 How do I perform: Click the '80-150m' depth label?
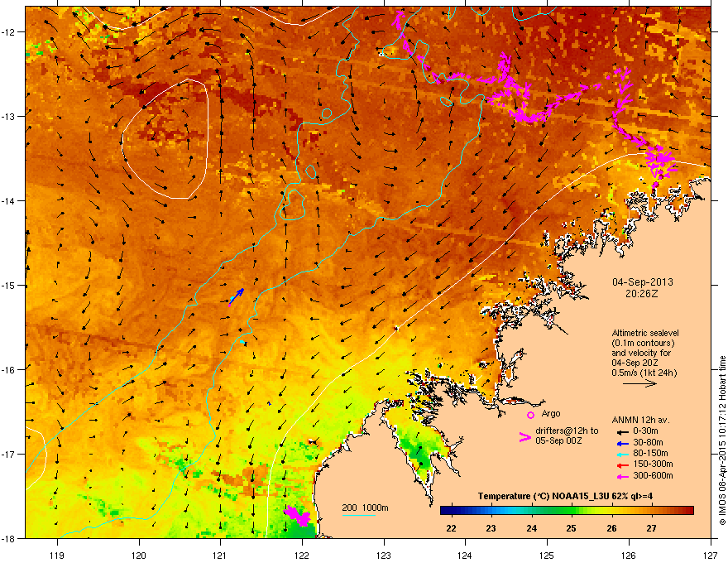(650, 454)
